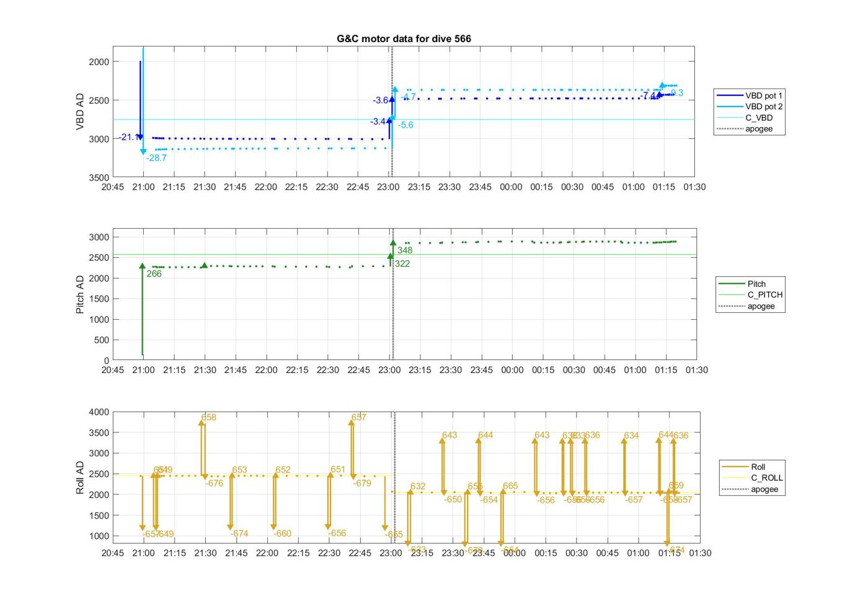Click the title 'G&C motor data for dive 566'
The height and width of the screenshot is (611, 868).
[404, 38]
